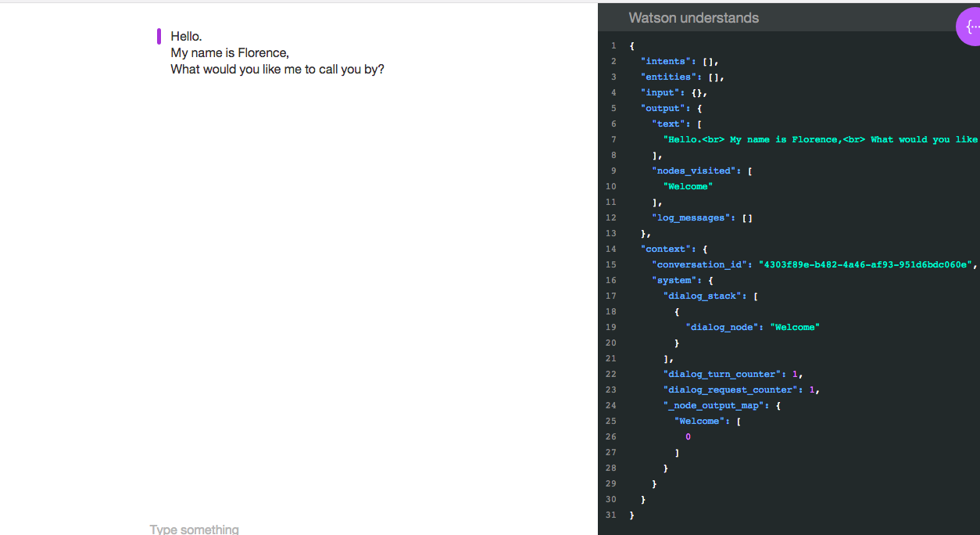Click the response text string on line 7
The width and height of the screenshot is (980, 535).
click(820, 139)
